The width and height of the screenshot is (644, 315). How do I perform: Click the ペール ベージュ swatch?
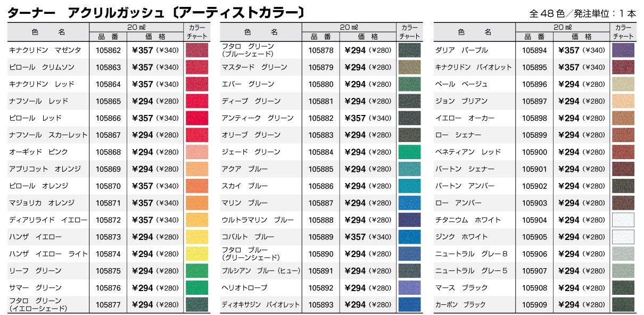[x=623, y=84]
